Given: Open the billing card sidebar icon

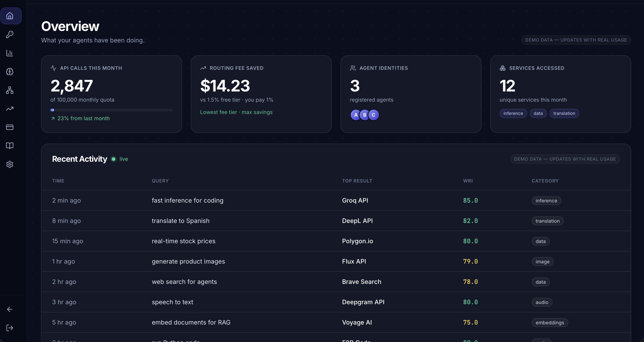Looking at the screenshot, I should click(x=10, y=127).
